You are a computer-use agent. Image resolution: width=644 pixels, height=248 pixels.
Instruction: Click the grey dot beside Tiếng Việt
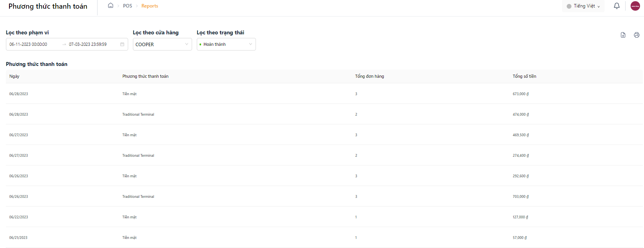[x=569, y=6]
